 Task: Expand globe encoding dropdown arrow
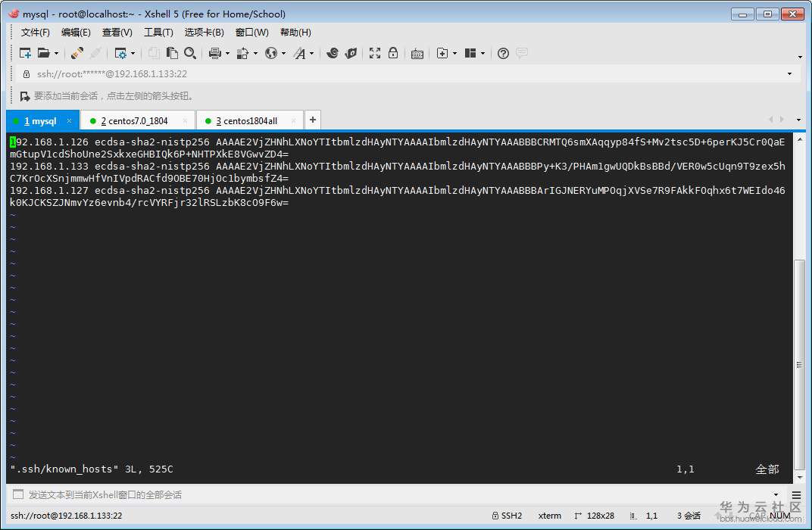coord(283,53)
